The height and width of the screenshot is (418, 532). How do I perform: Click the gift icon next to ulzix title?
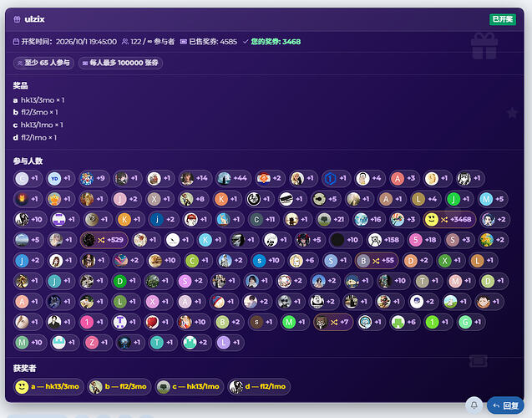(x=17, y=19)
